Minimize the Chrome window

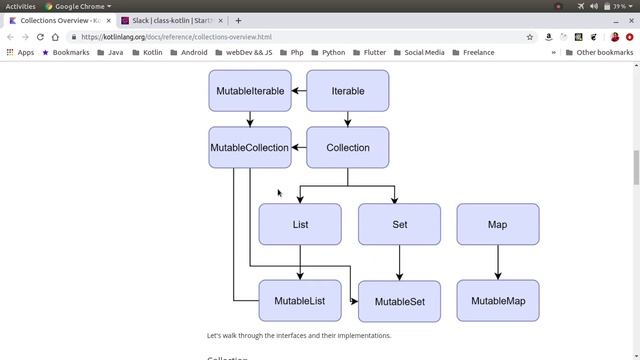tap(616, 20)
